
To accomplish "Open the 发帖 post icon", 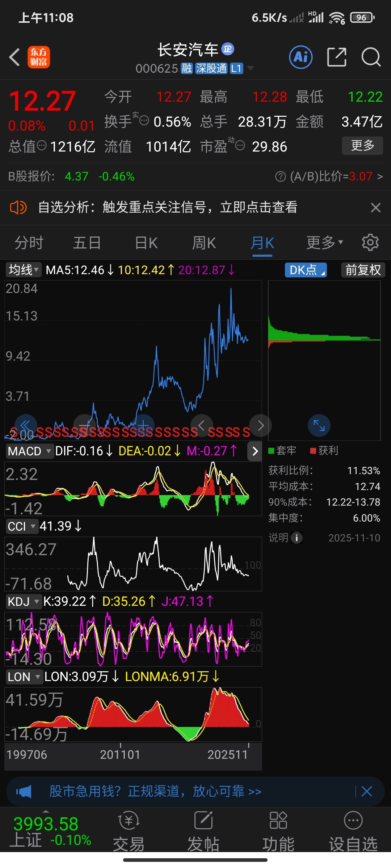I will 203,820.
